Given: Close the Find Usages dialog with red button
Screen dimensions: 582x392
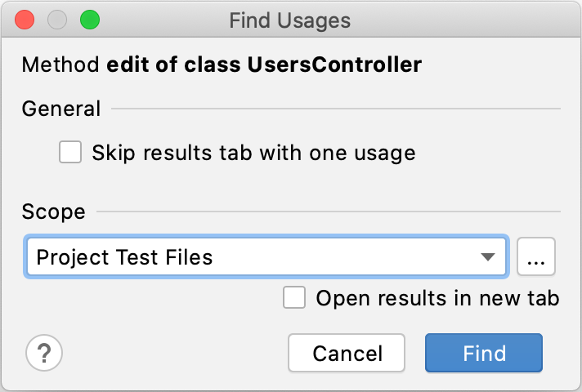Looking at the screenshot, I should coord(25,20).
